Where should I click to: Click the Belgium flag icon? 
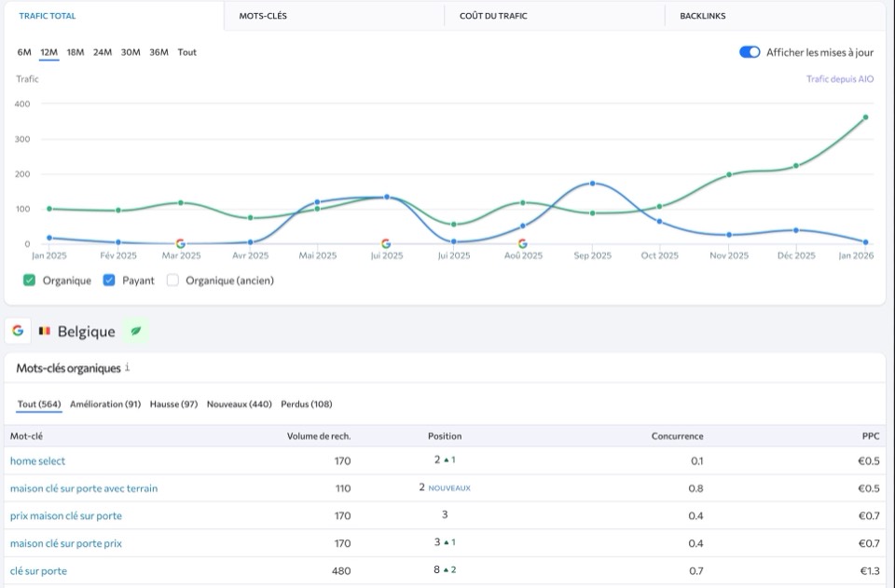click(44, 331)
